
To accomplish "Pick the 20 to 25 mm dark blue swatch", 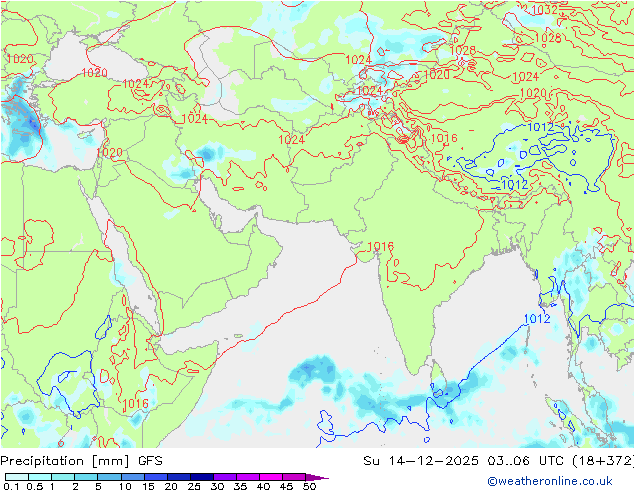I will 178,477.
